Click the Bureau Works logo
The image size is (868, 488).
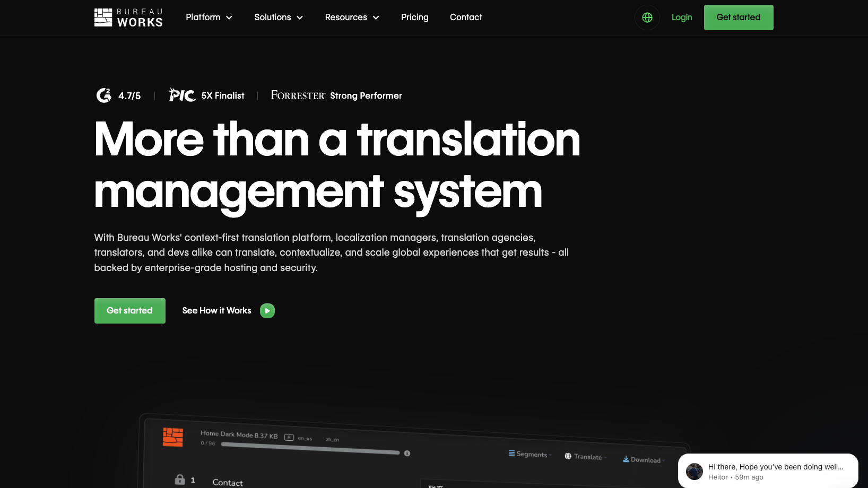[x=128, y=18]
